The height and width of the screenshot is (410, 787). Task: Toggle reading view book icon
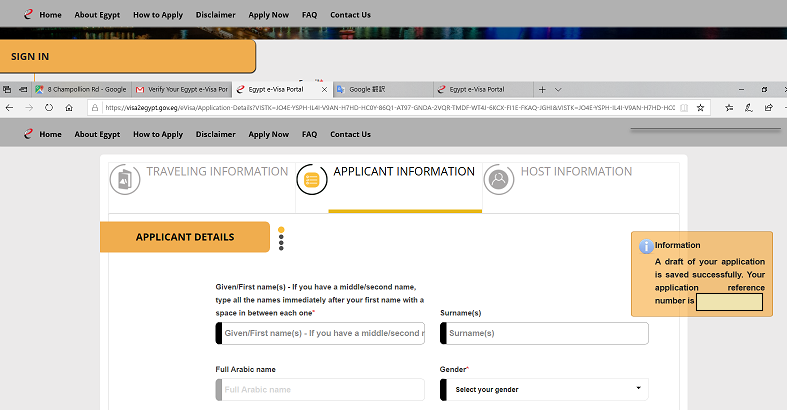pos(684,107)
